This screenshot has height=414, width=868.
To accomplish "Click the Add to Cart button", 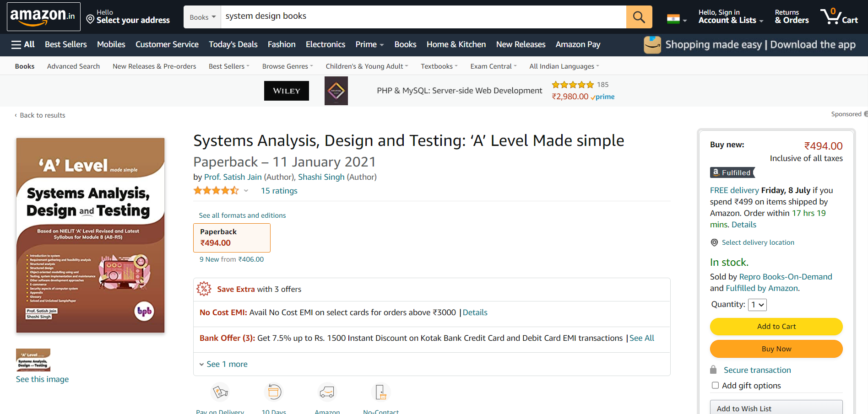I will pos(776,326).
